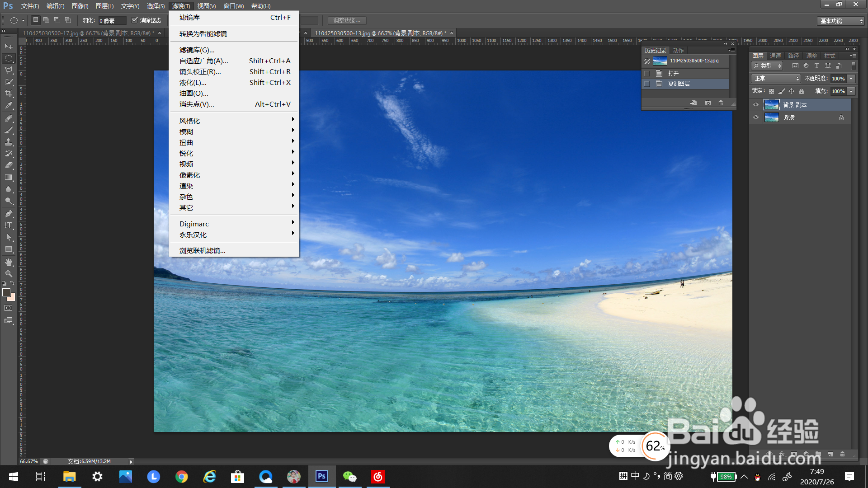This screenshot has height=488, width=868.
Task: Toggle the 消除锯齿 anti-alias checkbox
Action: click(x=134, y=20)
